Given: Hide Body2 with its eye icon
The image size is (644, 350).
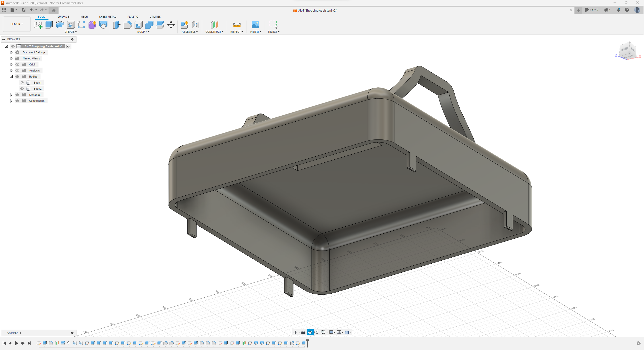Looking at the screenshot, I should (x=22, y=89).
